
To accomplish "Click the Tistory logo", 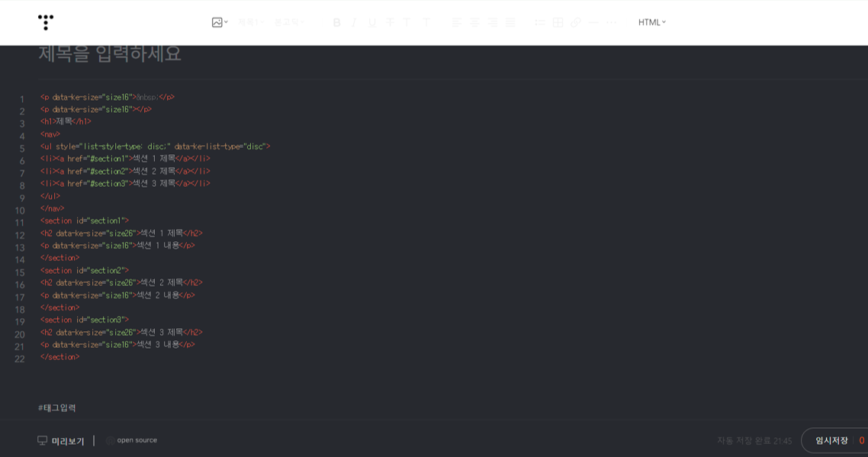I will [x=46, y=22].
